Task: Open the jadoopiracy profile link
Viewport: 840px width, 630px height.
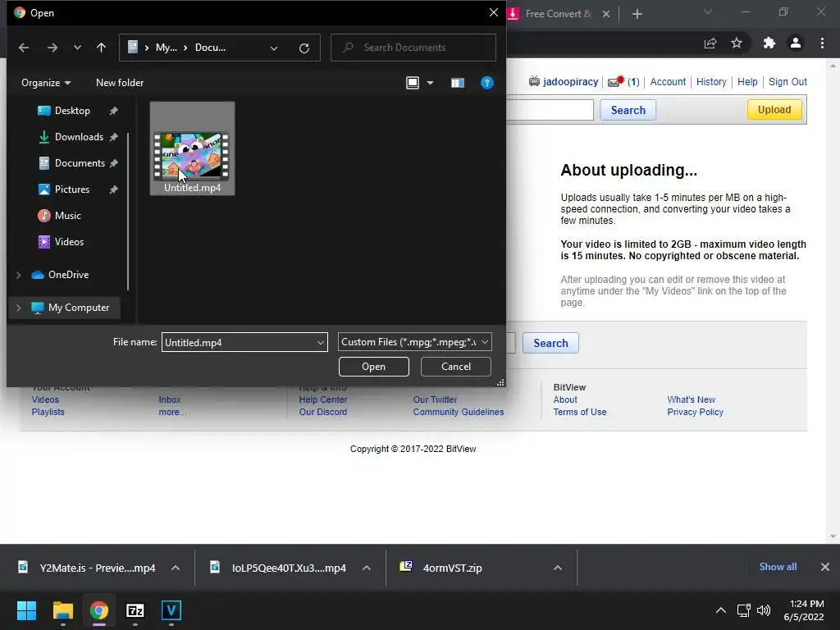Action: pyautogui.click(x=570, y=81)
